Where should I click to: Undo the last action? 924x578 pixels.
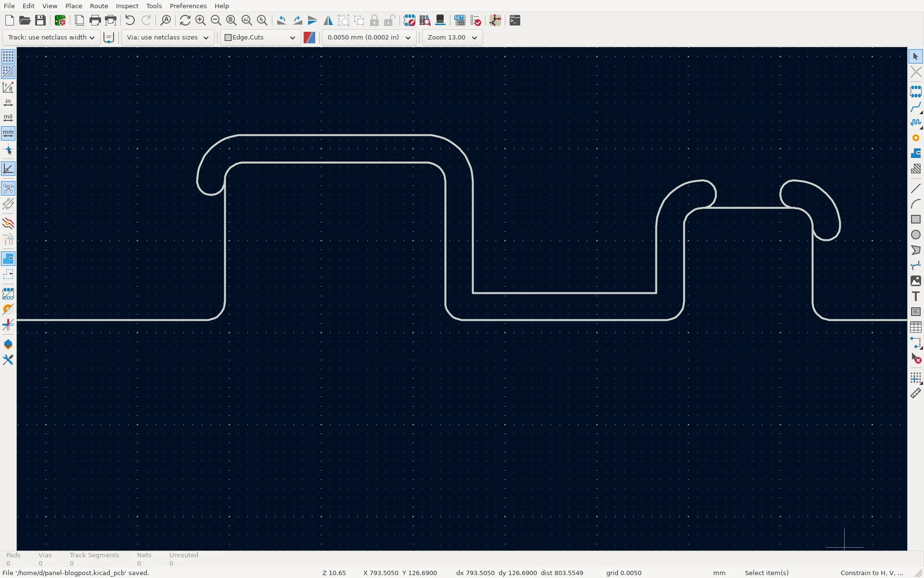(x=130, y=20)
